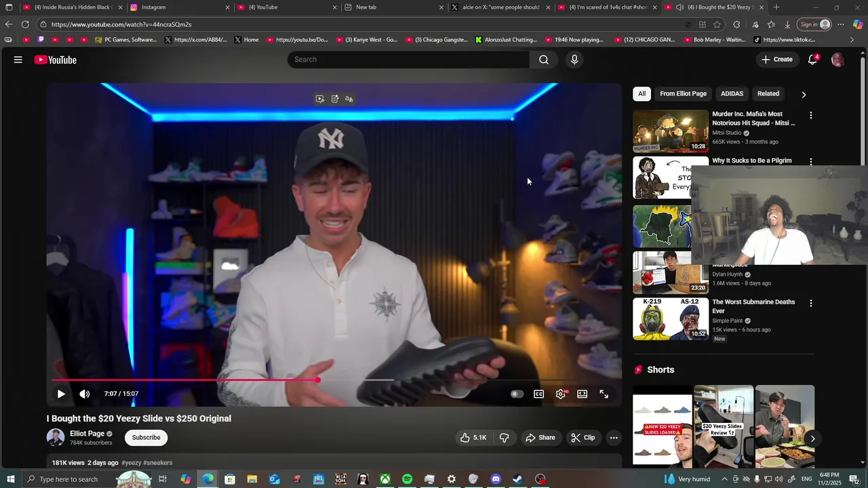Click the progress bar scrubber handle
The image size is (868, 488).
pyautogui.click(x=317, y=380)
